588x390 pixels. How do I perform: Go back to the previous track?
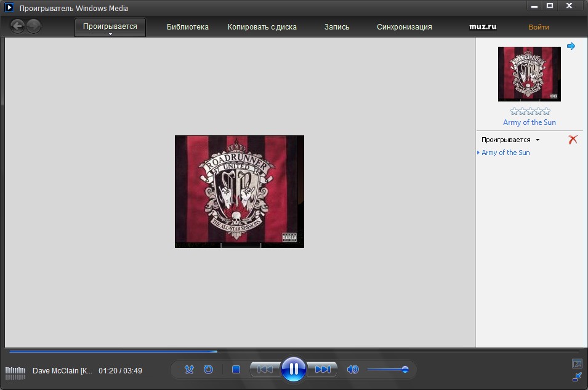point(265,370)
